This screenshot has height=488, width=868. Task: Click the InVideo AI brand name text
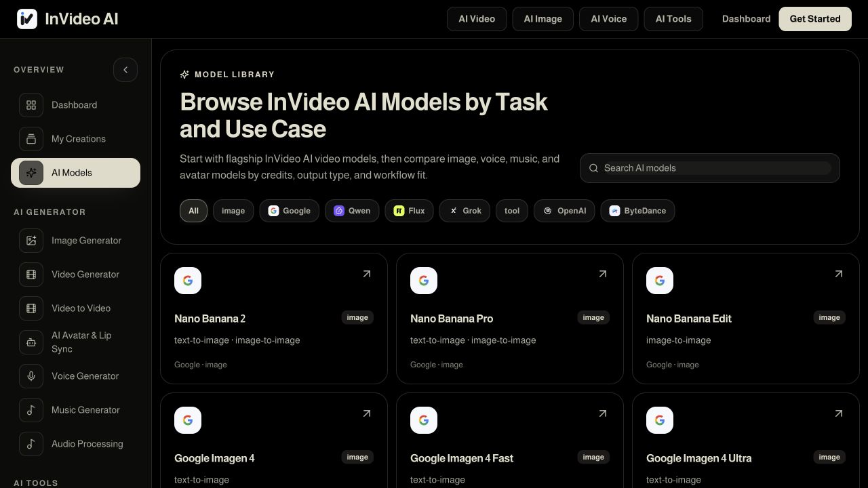click(x=81, y=19)
